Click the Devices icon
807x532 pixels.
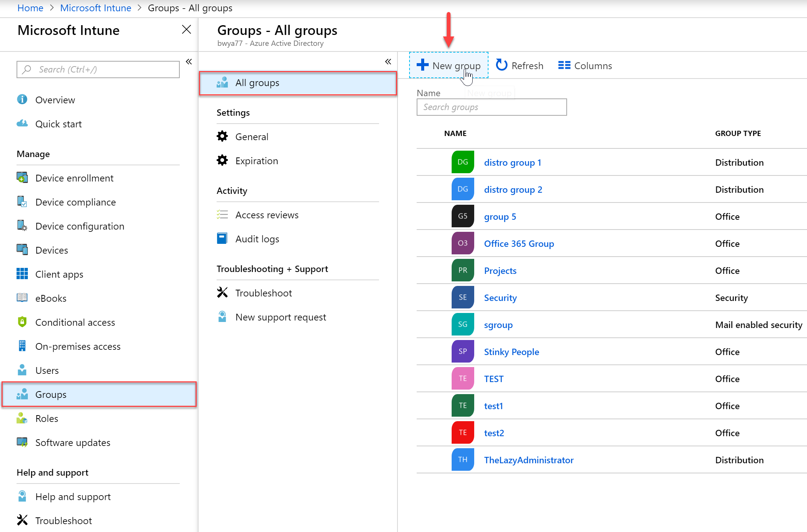(22, 249)
